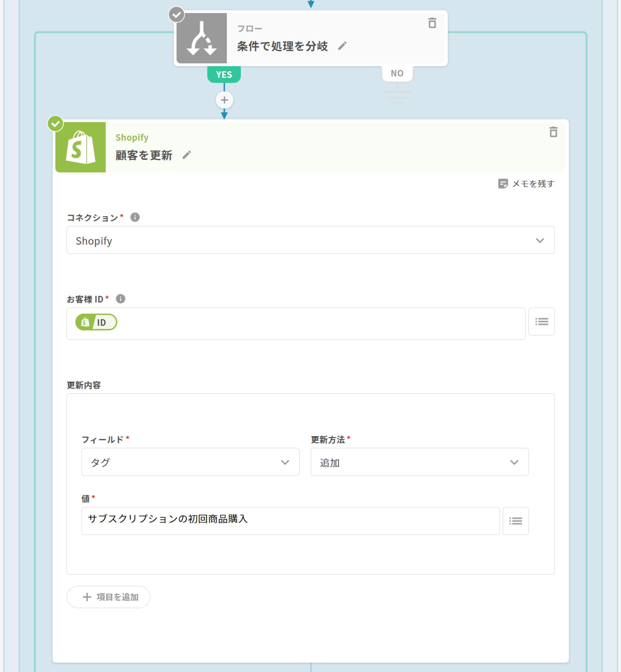This screenshot has height=672, width=621.
Task: Edit the 顧客を更新 title pencil
Action: click(x=187, y=155)
